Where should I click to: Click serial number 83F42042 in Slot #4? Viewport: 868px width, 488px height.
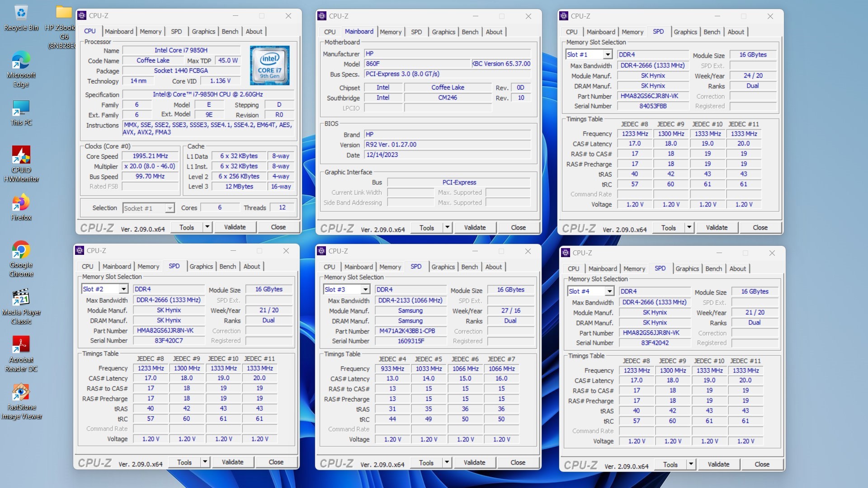[655, 343]
